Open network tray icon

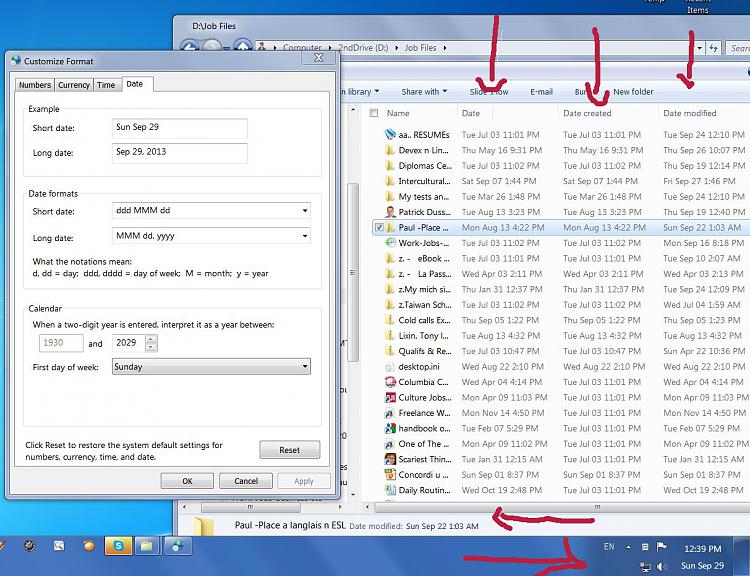point(645,567)
